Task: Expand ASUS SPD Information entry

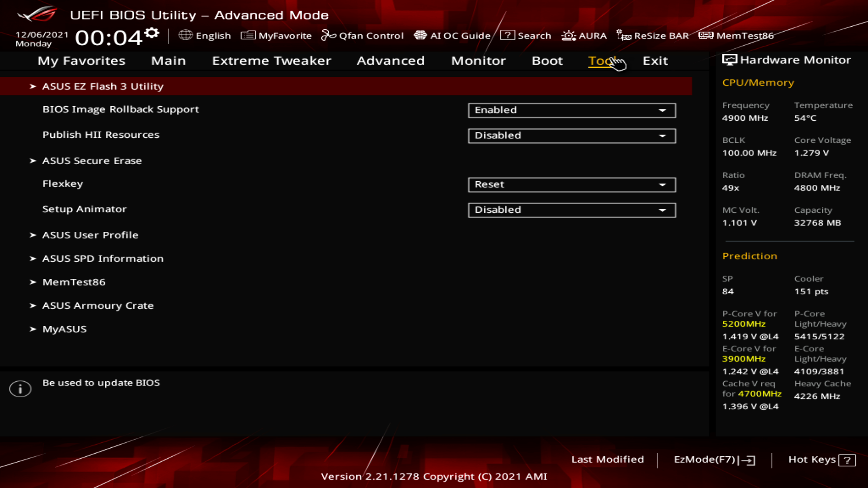Action: tap(103, 258)
